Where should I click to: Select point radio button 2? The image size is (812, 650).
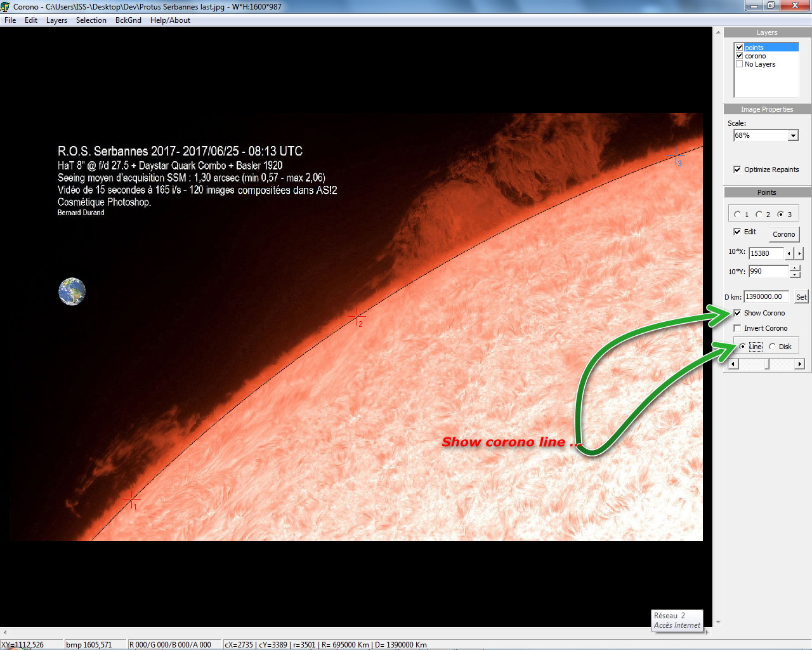[x=759, y=215]
